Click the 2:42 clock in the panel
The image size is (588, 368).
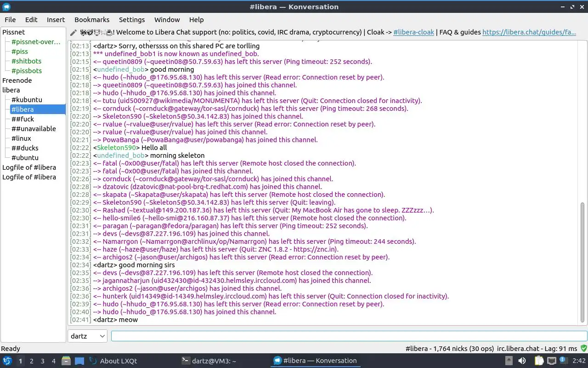pos(579,361)
